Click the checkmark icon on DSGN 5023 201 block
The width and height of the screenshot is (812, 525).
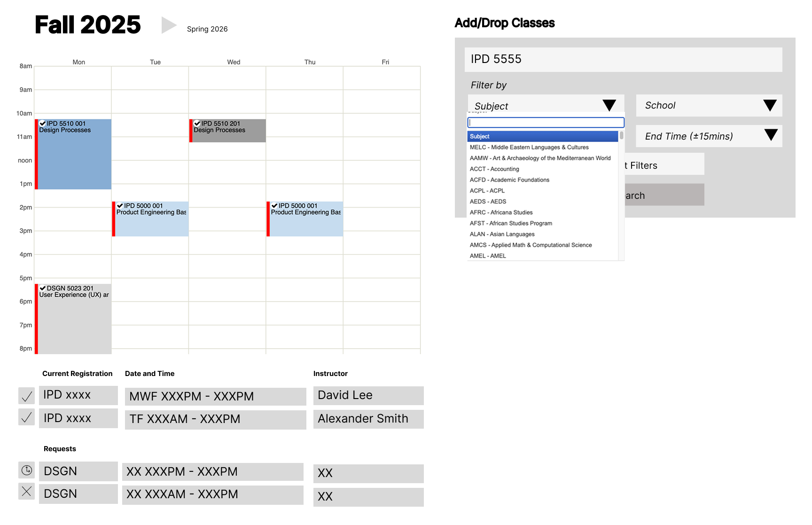(43, 288)
